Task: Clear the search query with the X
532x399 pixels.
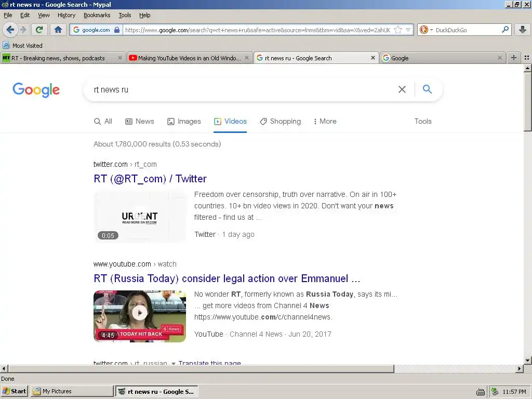Action: [x=402, y=89]
